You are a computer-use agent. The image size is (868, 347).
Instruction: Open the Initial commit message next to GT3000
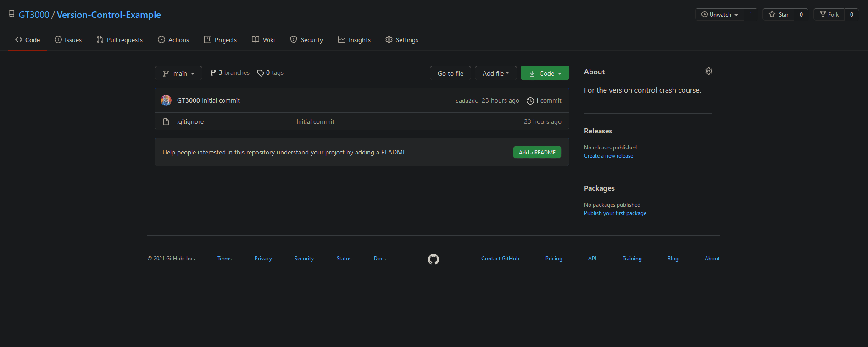tap(221, 101)
